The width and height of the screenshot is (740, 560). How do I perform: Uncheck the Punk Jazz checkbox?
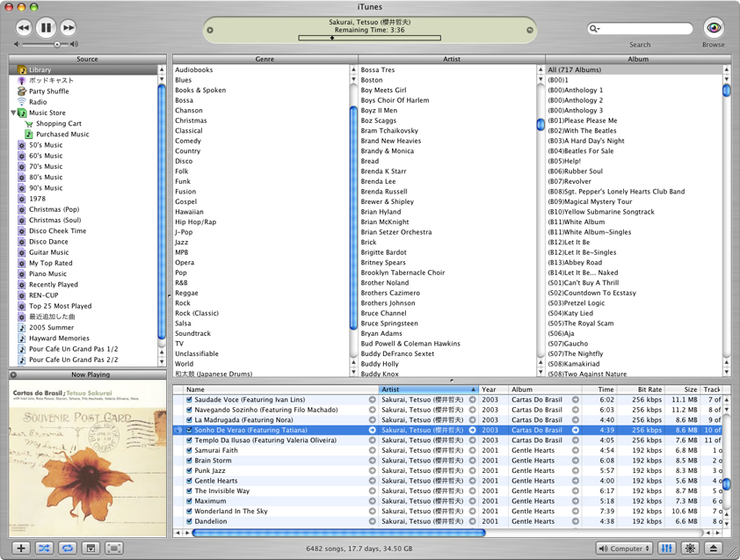pyautogui.click(x=189, y=470)
